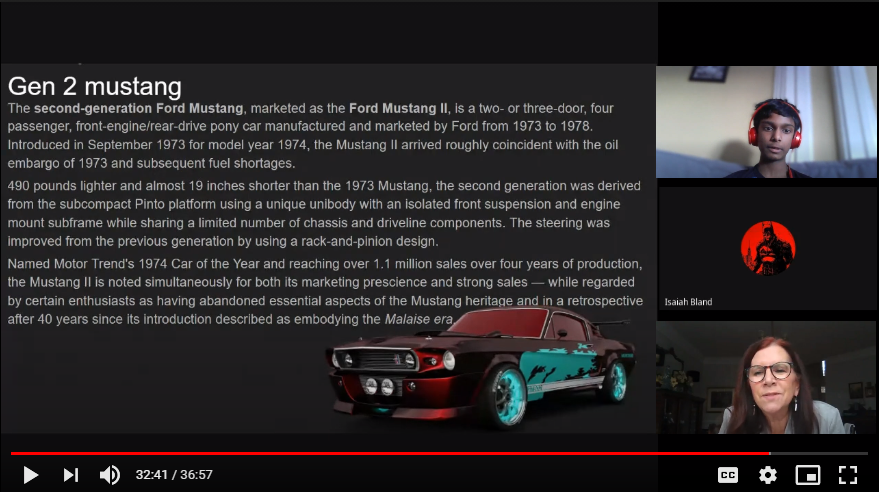Click the bold "second-generation Ford Mustang" text
879x492 pixels.
[138, 108]
